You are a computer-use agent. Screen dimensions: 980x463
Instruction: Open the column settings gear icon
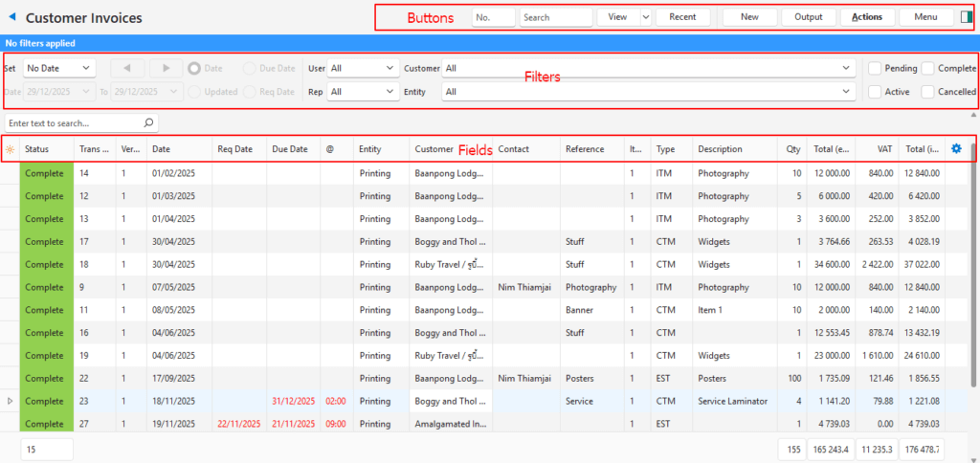click(x=956, y=148)
